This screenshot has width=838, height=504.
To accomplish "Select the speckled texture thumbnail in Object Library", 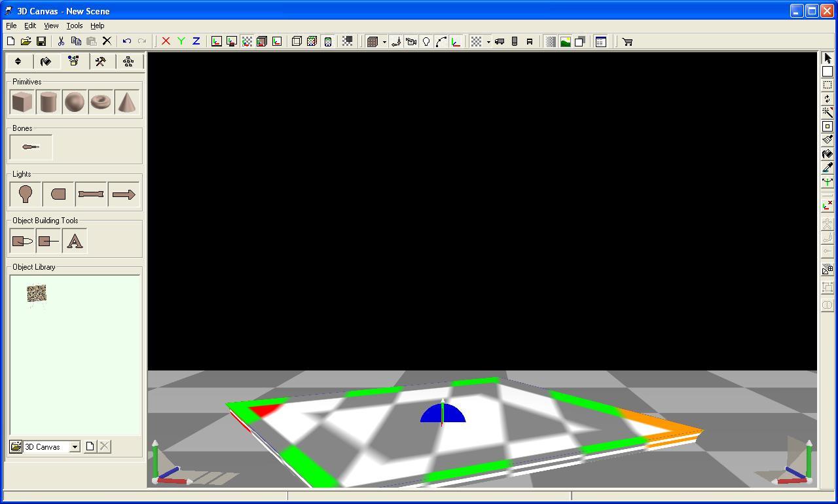I will point(37,294).
